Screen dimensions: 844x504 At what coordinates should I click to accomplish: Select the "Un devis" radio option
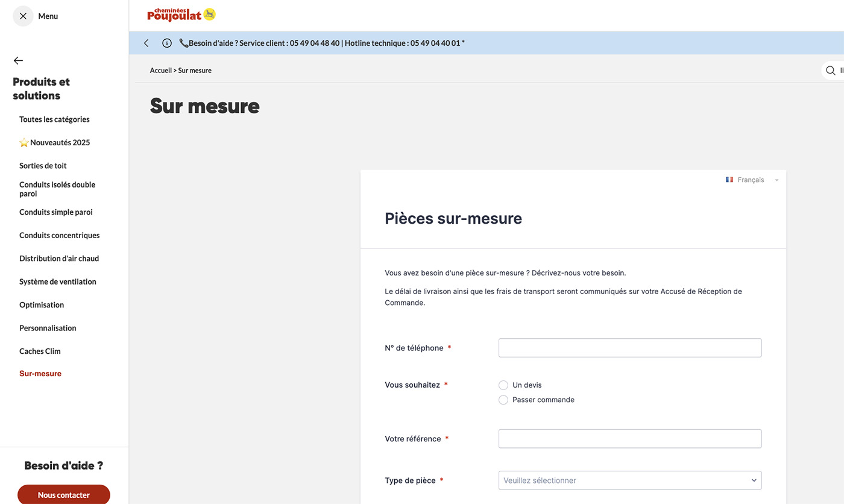coord(503,385)
